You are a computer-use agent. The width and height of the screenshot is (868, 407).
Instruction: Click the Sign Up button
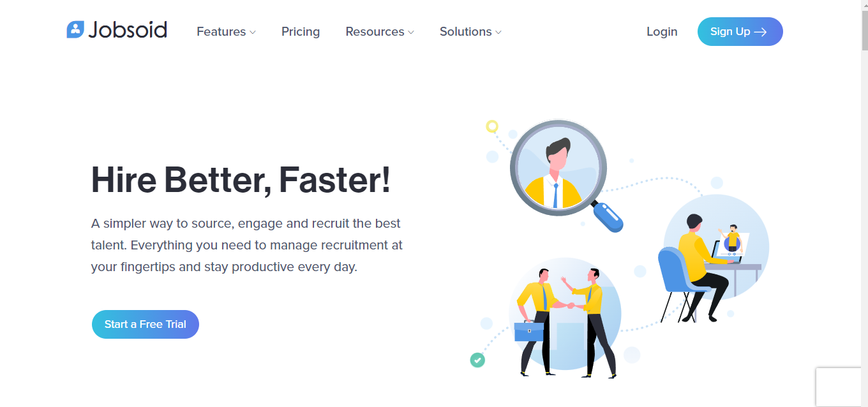[x=740, y=32]
